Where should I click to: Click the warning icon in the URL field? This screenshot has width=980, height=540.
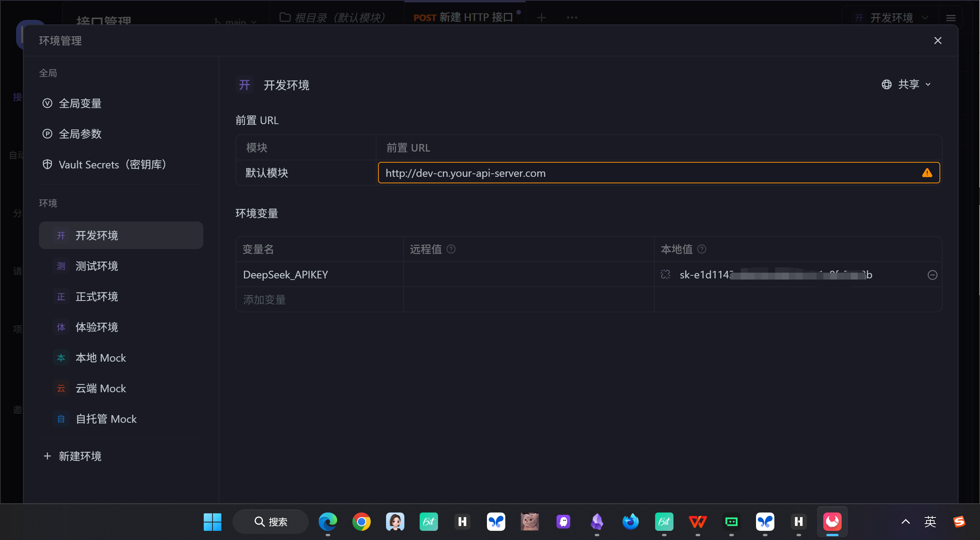point(927,173)
